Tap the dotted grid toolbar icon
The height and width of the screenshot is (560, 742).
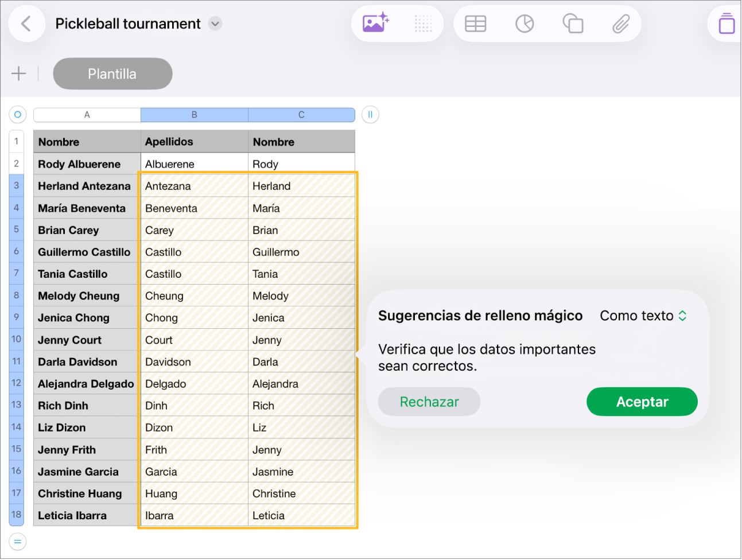point(423,24)
